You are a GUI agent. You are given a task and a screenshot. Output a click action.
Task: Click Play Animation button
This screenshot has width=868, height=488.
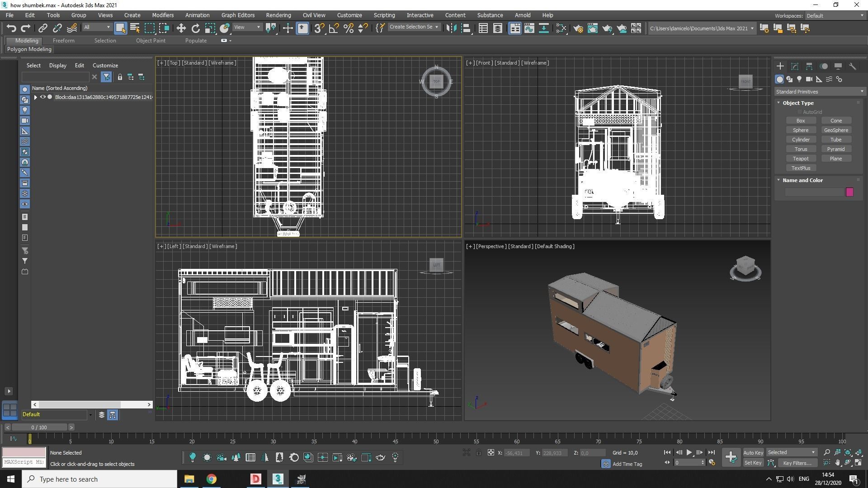point(689,452)
